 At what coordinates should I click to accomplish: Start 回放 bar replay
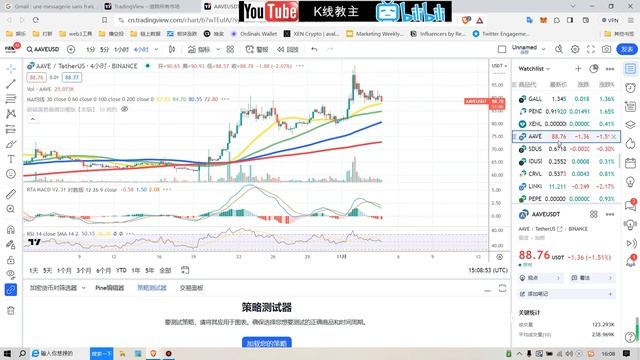288,49
